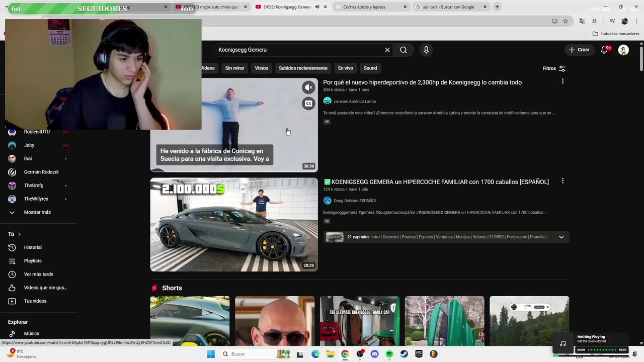The image size is (644, 362).
Task: Open the Doug DeMuro ESPAÑOL channel
Action: [355, 201]
